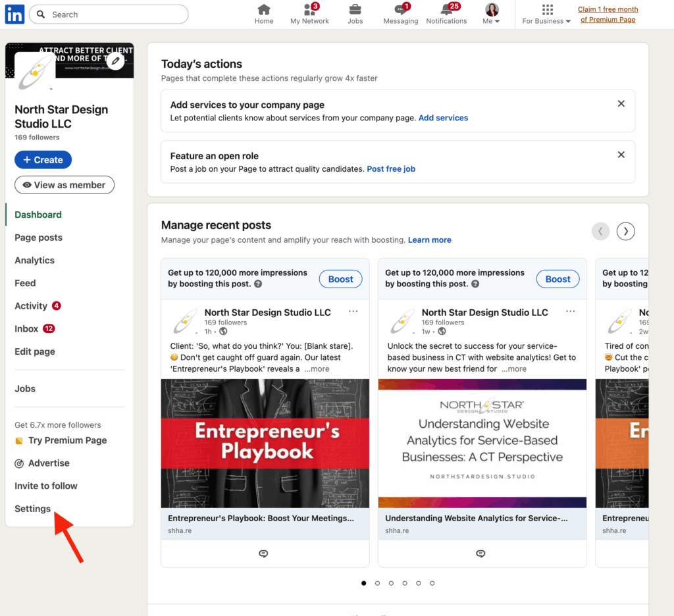
Task: Go to previous posts with left arrow
Action: (600, 231)
